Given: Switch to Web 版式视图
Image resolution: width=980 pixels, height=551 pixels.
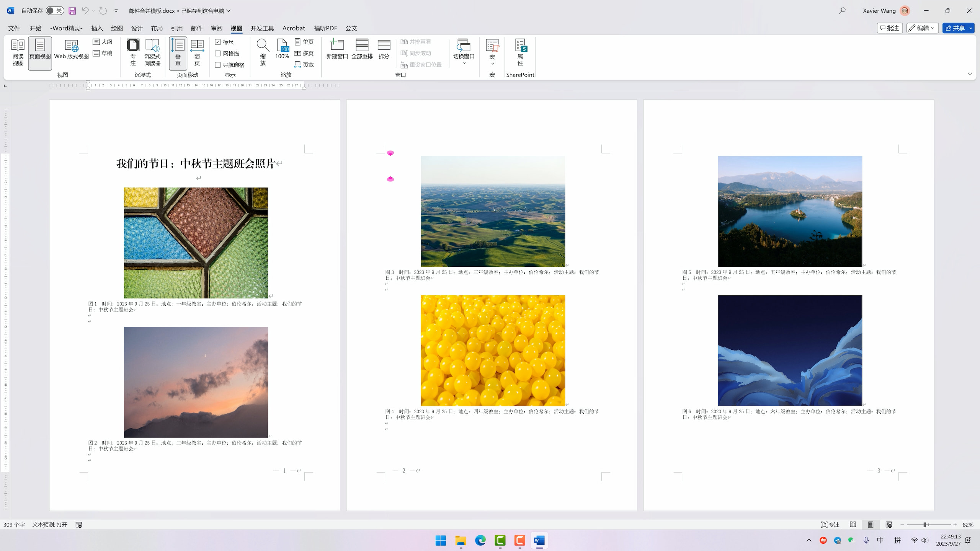Looking at the screenshot, I should pyautogui.click(x=72, y=50).
